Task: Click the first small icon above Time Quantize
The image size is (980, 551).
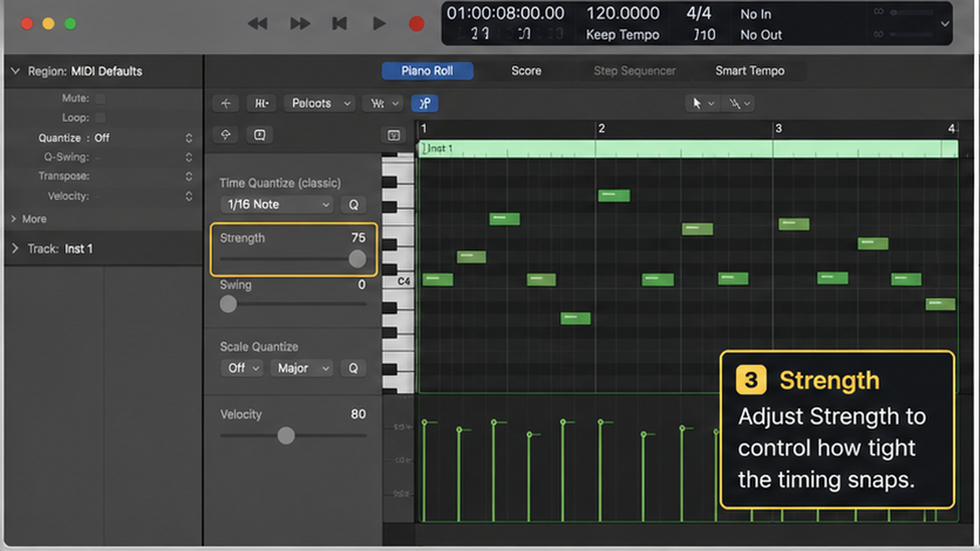Action: [226, 135]
